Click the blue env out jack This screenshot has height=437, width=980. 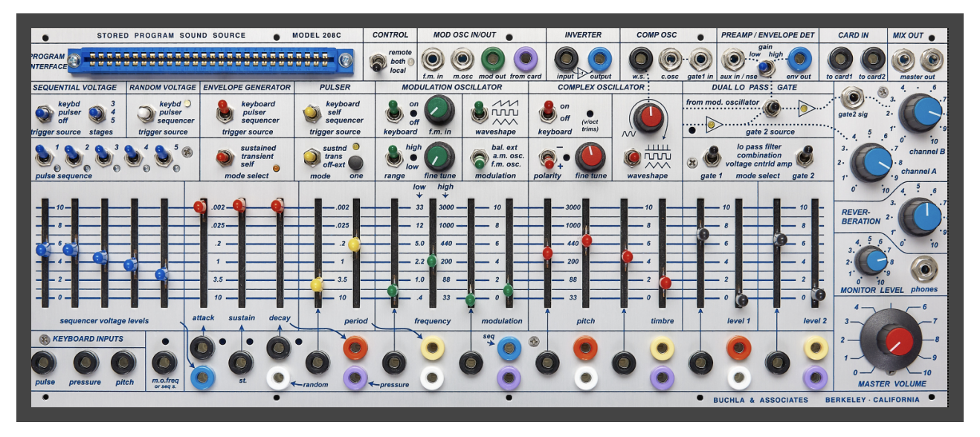coord(799,59)
